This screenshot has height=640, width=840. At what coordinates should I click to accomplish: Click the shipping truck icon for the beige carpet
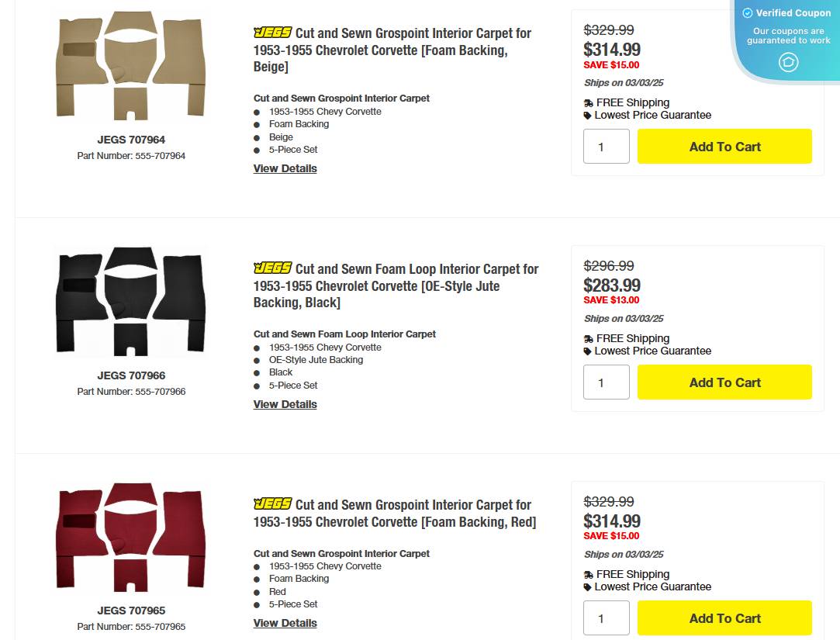(x=586, y=102)
